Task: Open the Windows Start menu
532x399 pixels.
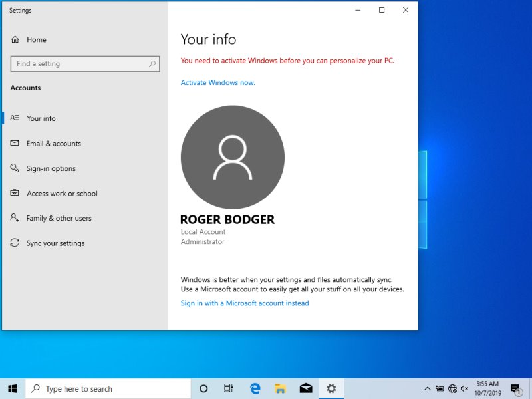Action: 12,388
